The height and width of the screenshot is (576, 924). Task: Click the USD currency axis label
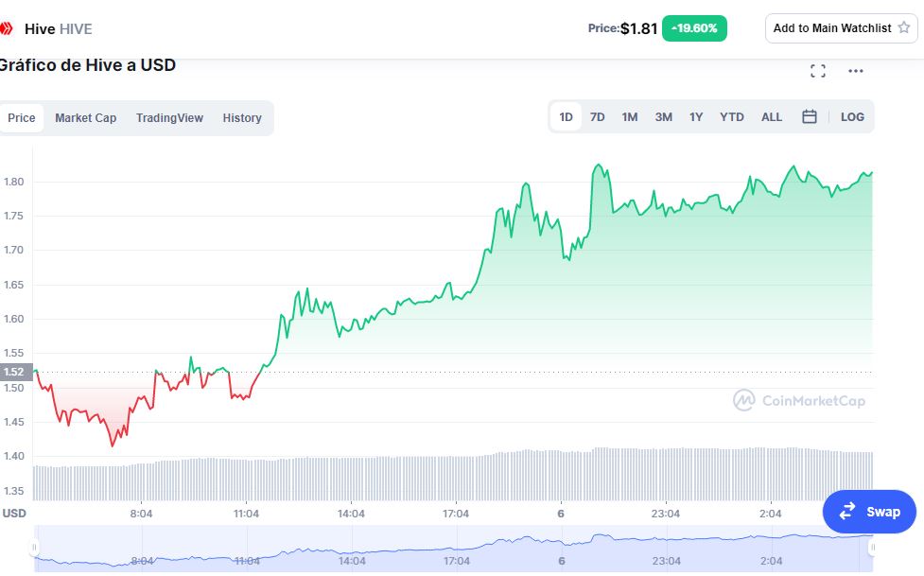click(x=14, y=513)
